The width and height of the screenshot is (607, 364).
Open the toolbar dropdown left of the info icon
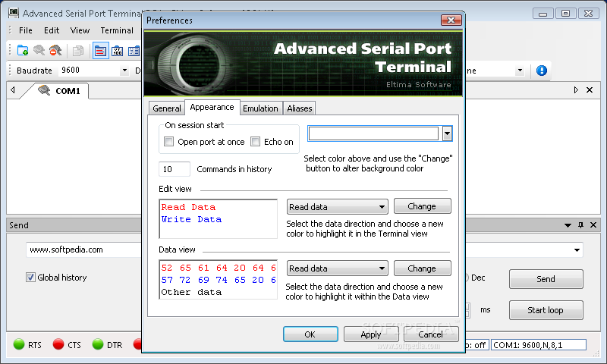(520, 71)
